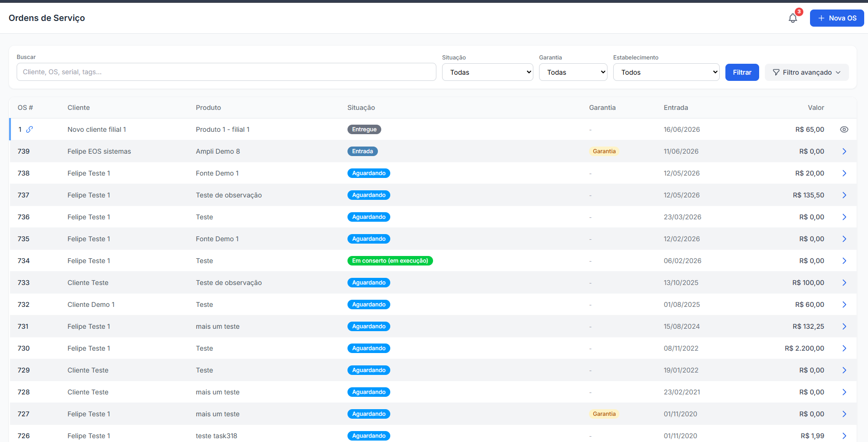
Task: Click the Garantia tag in row 739
Action: pyautogui.click(x=604, y=151)
